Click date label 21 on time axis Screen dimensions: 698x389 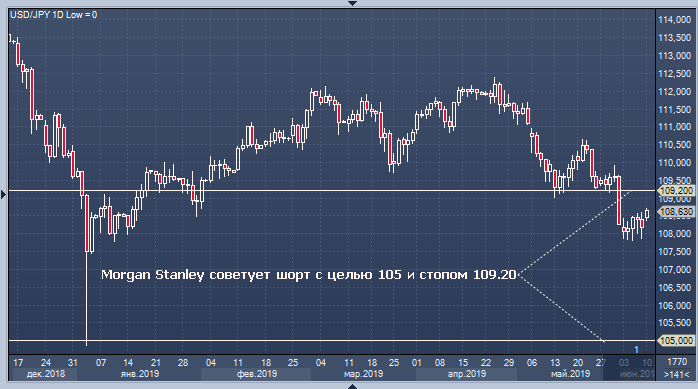pyautogui.click(x=155, y=363)
